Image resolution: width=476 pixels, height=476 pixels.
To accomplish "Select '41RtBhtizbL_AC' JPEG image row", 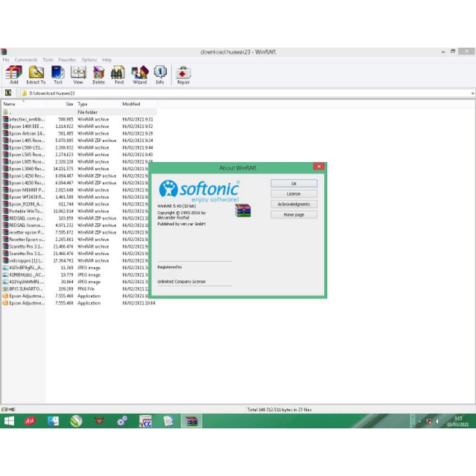I will click(x=76, y=274).
